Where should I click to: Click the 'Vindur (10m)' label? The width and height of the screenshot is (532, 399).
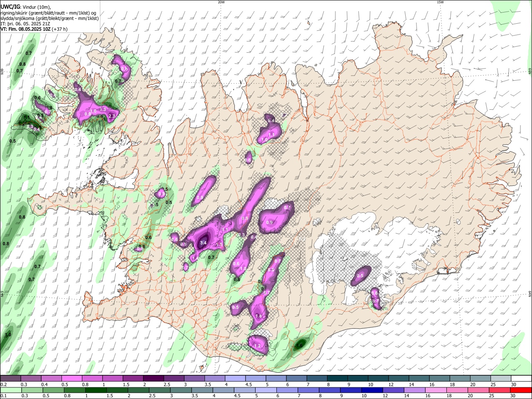(x=37, y=7)
